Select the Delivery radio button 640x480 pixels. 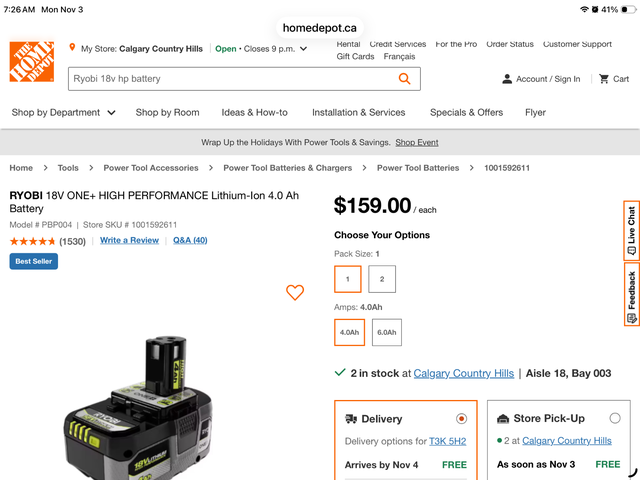[x=461, y=419]
